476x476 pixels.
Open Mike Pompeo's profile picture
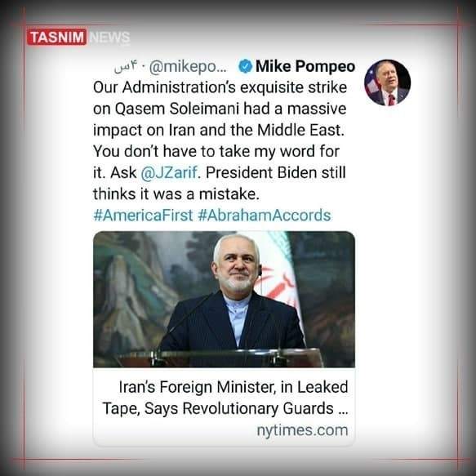(x=387, y=82)
